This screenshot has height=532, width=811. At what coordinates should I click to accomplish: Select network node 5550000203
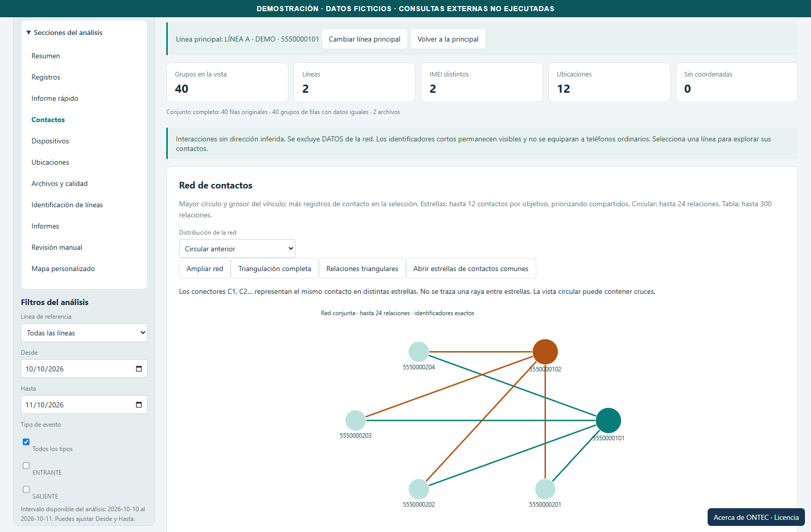[356, 421]
